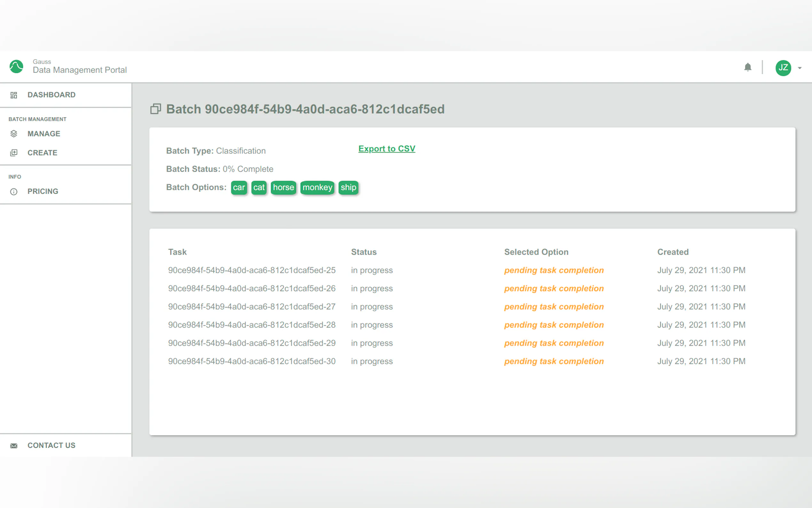Viewport: 812px width, 508px height.
Task: Click the Contact Us link
Action: (51, 445)
